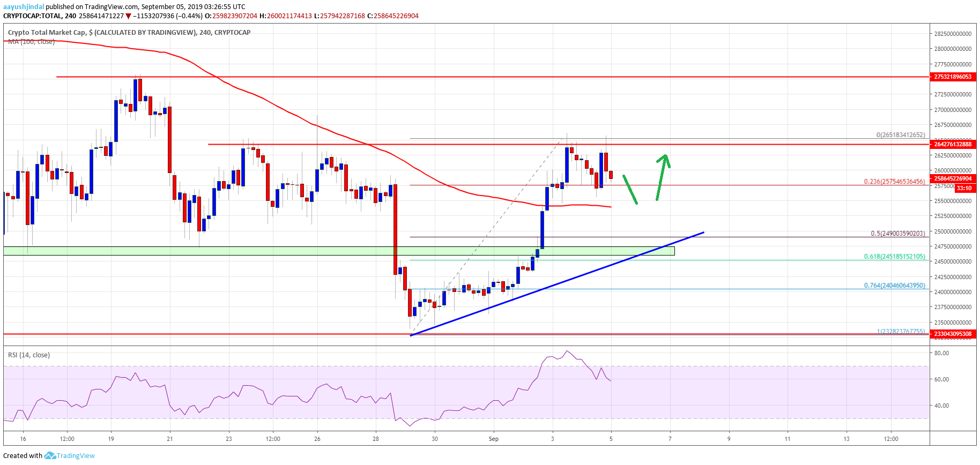Click the green support zone rectangle
980x465 pixels.
(339, 251)
